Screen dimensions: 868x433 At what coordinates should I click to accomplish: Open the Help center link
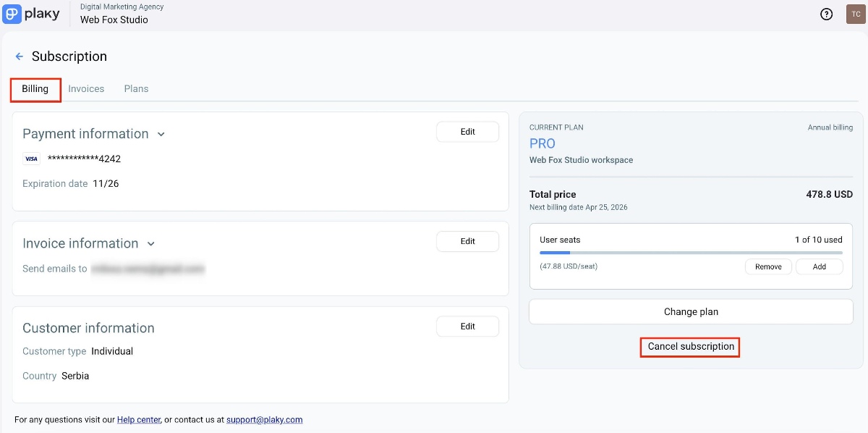pos(139,419)
